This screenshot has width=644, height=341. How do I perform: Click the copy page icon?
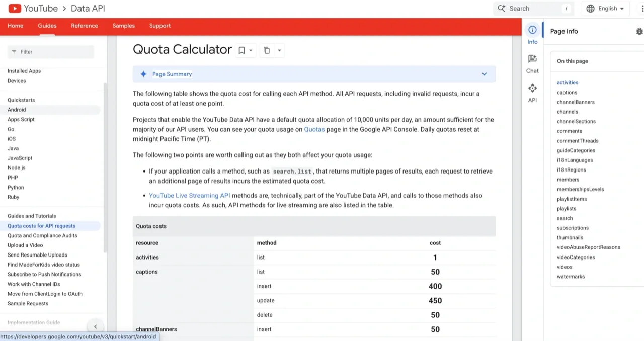(267, 50)
